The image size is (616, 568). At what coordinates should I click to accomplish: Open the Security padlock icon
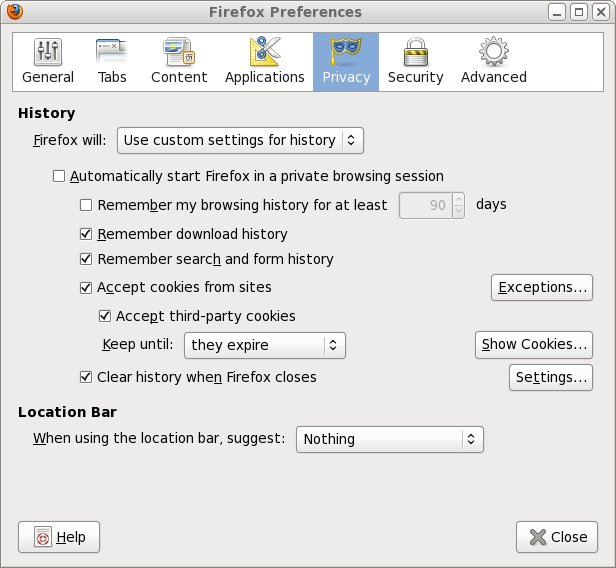[x=415, y=51]
